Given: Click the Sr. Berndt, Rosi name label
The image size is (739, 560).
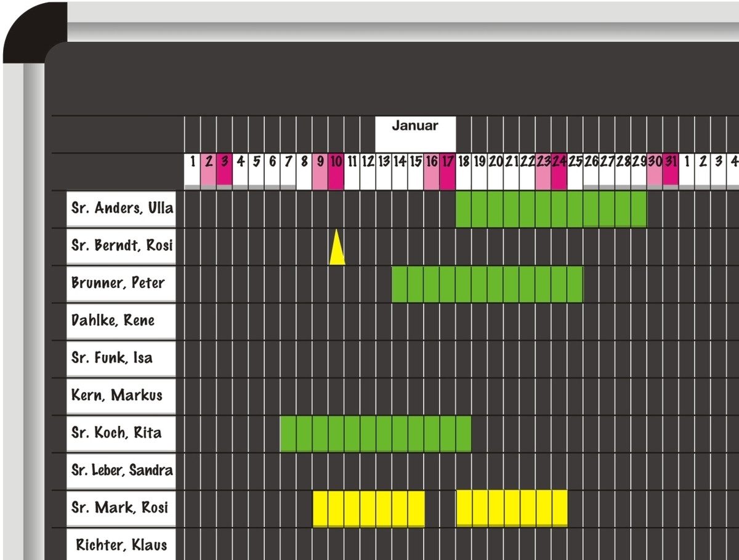Looking at the screenshot, I should pyautogui.click(x=121, y=246).
